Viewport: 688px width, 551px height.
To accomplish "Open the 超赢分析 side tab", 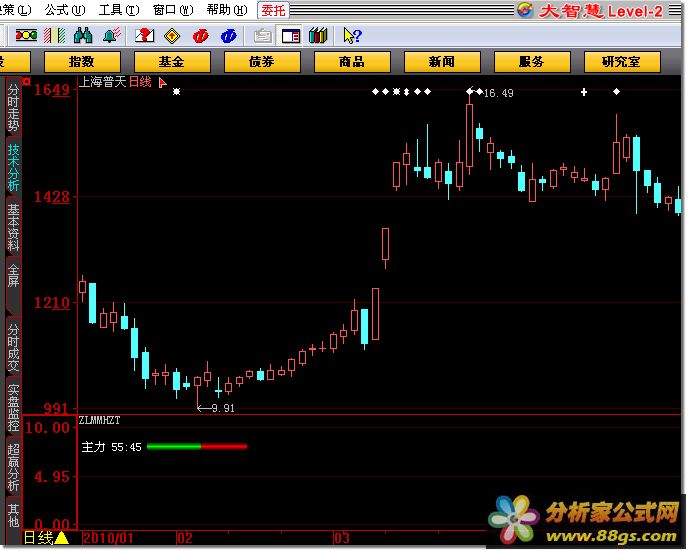I will point(13,467).
